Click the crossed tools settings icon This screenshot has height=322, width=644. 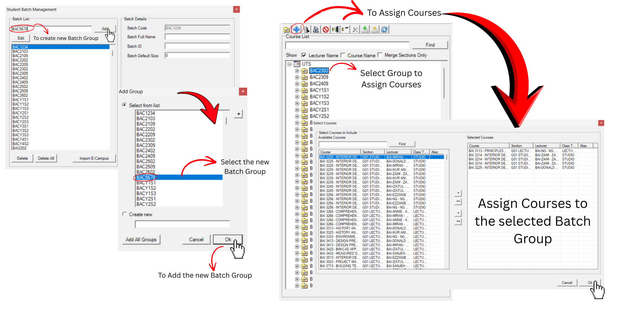[x=355, y=30]
